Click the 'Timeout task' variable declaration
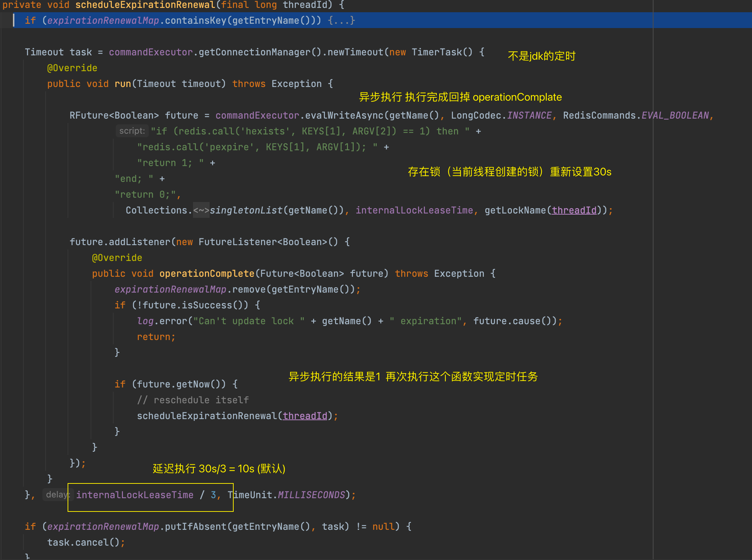 click(58, 52)
